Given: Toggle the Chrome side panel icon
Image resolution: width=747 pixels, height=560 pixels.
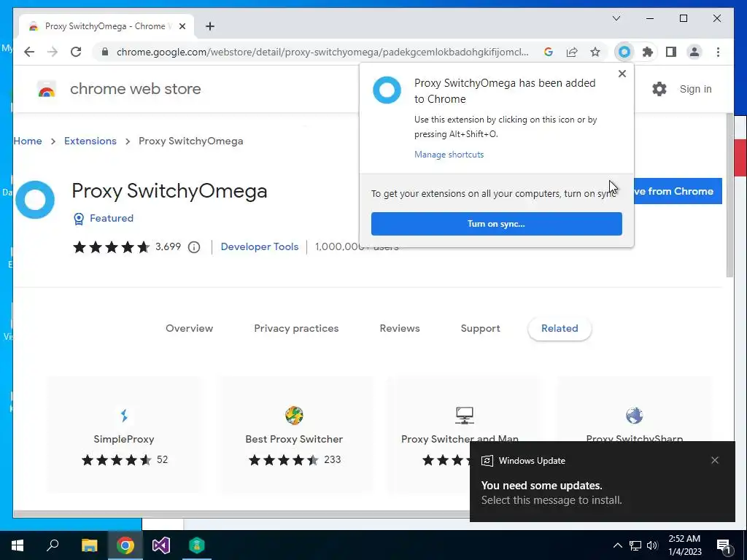Looking at the screenshot, I should click(x=671, y=52).
